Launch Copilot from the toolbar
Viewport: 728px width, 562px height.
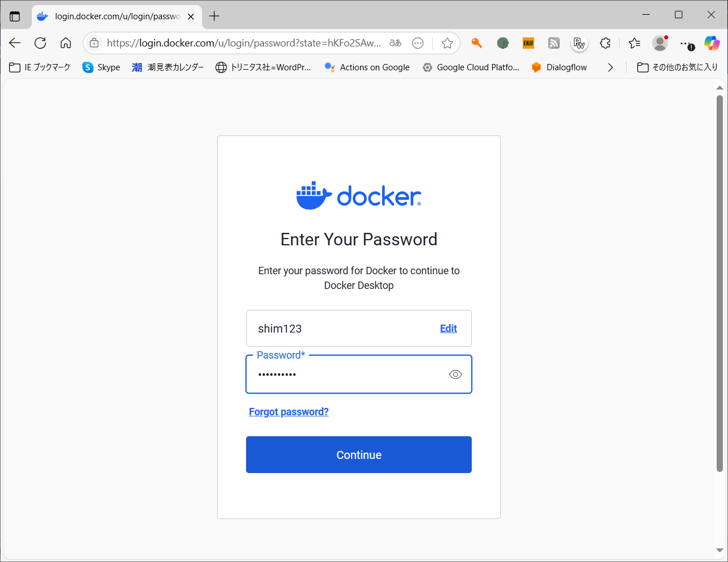(x=712, y=43)
